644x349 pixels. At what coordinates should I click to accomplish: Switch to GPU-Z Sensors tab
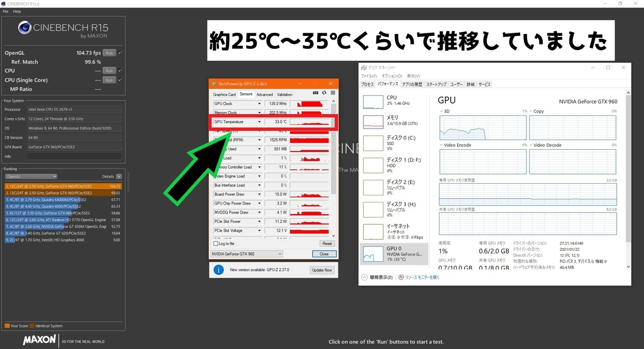(246, 94)
